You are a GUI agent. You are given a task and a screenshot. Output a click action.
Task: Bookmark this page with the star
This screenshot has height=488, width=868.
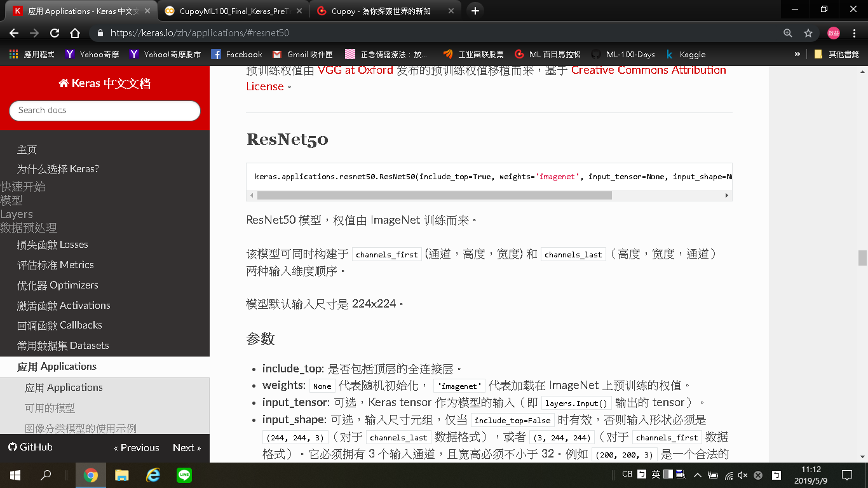pyautogui.click(x=808, y=33)
